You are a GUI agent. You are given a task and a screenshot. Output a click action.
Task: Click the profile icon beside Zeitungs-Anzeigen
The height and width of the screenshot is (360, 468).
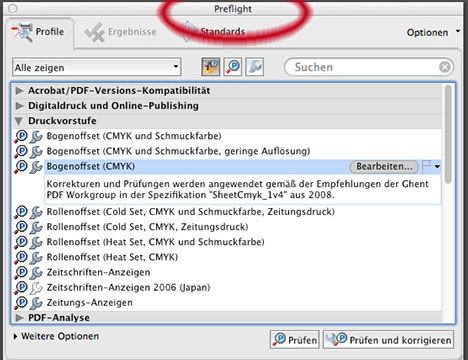point(21,303)
